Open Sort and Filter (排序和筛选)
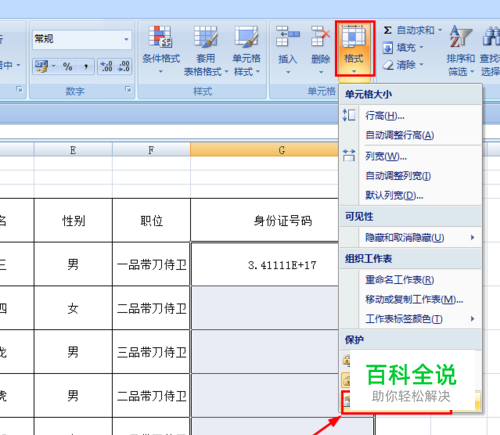 pos(461,50)
